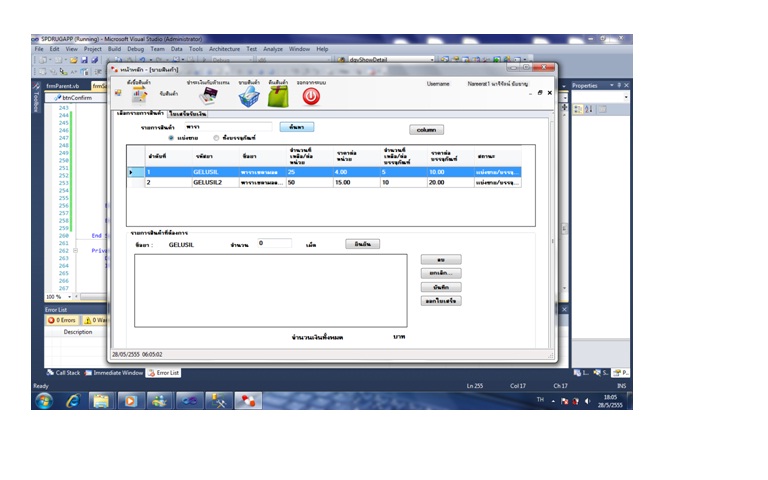Click the volume speaker icon in system tray
The height and width of the screenshot is (480, 768).
(x=587, y=401)
